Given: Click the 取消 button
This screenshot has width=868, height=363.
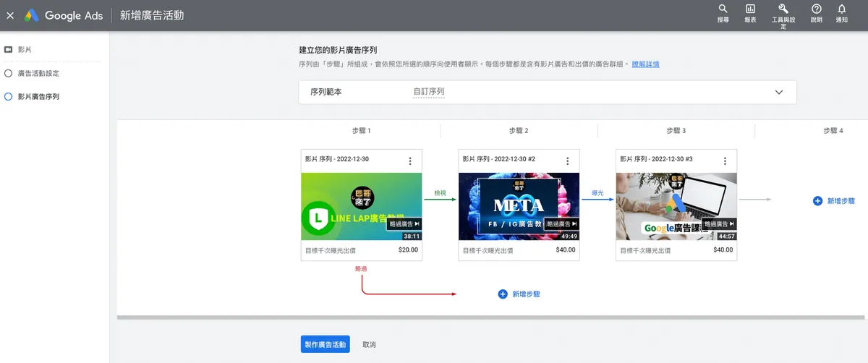Looking at the screenshot, I should 369,344.
